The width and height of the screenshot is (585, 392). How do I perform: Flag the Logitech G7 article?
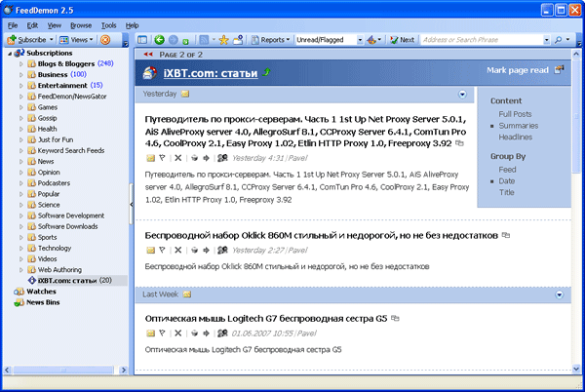coord(162,333)
